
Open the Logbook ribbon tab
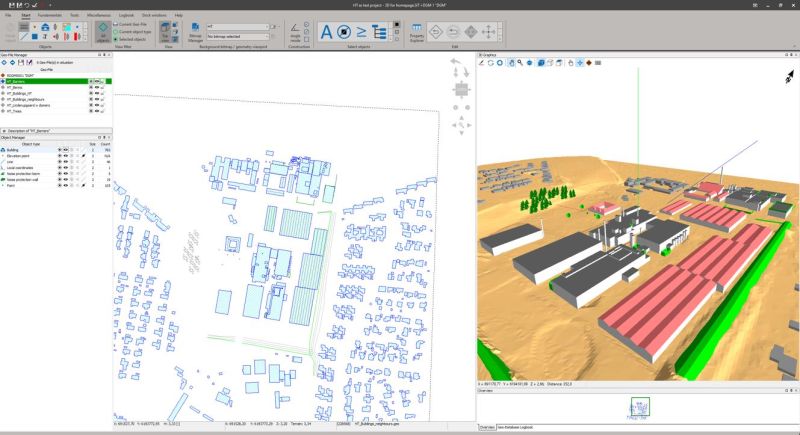126,15
